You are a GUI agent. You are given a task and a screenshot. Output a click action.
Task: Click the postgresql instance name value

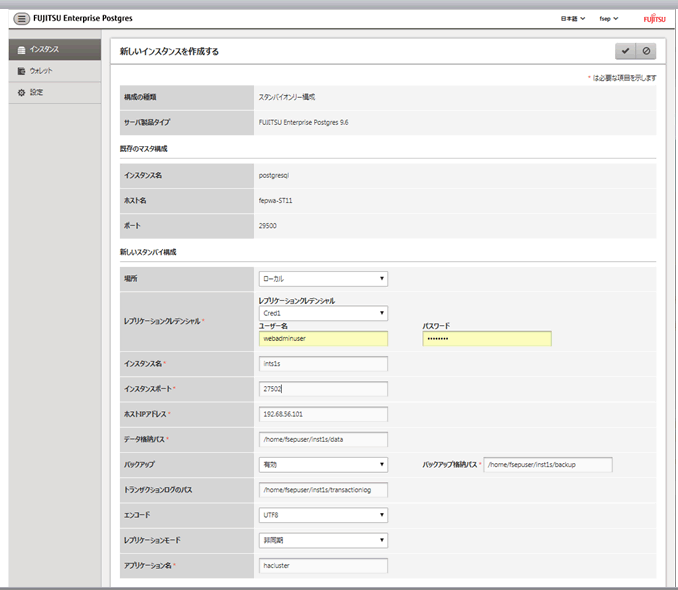(274, 176)
